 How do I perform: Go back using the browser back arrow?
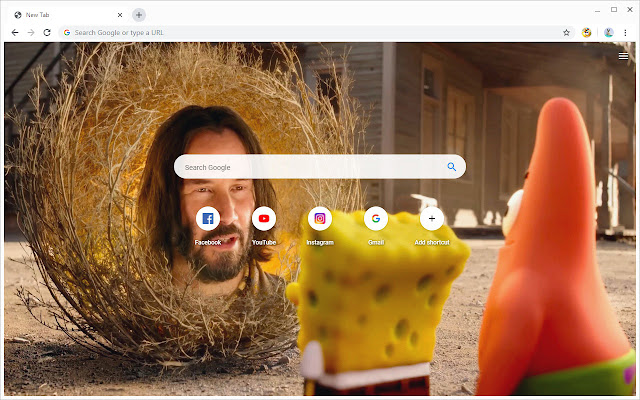point(15,33)
